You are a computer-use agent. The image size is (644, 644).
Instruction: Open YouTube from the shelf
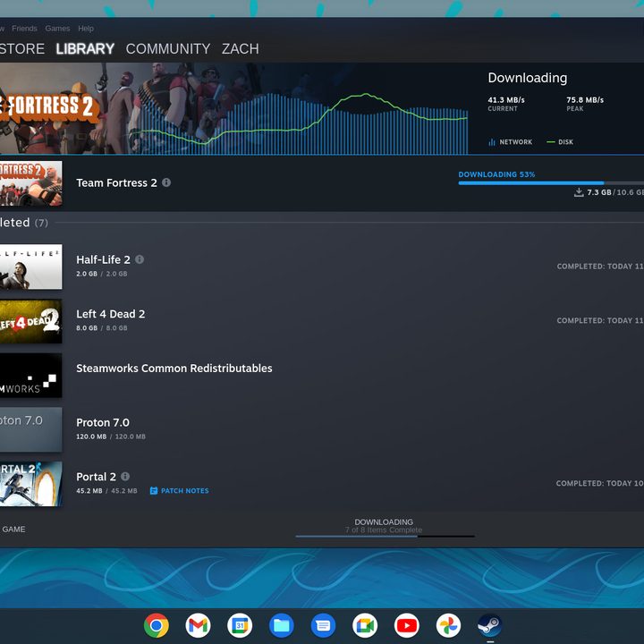407,625
